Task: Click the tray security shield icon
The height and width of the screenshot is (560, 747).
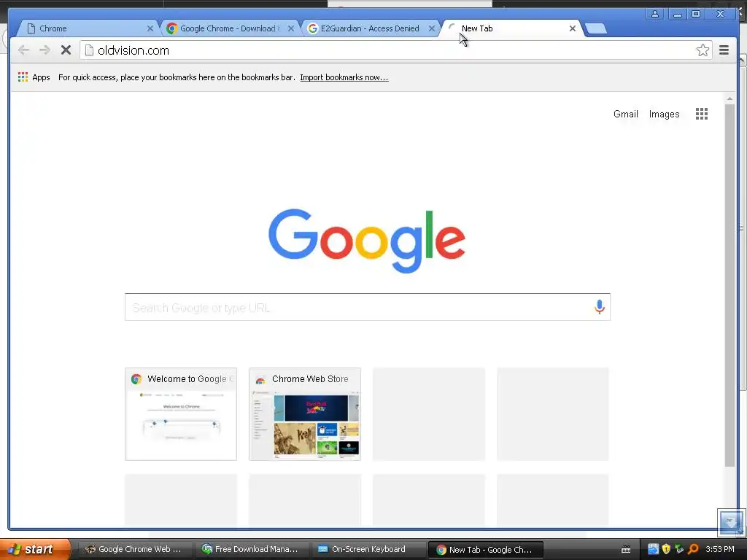Action: pyautogui.click(x=666, y=549)
